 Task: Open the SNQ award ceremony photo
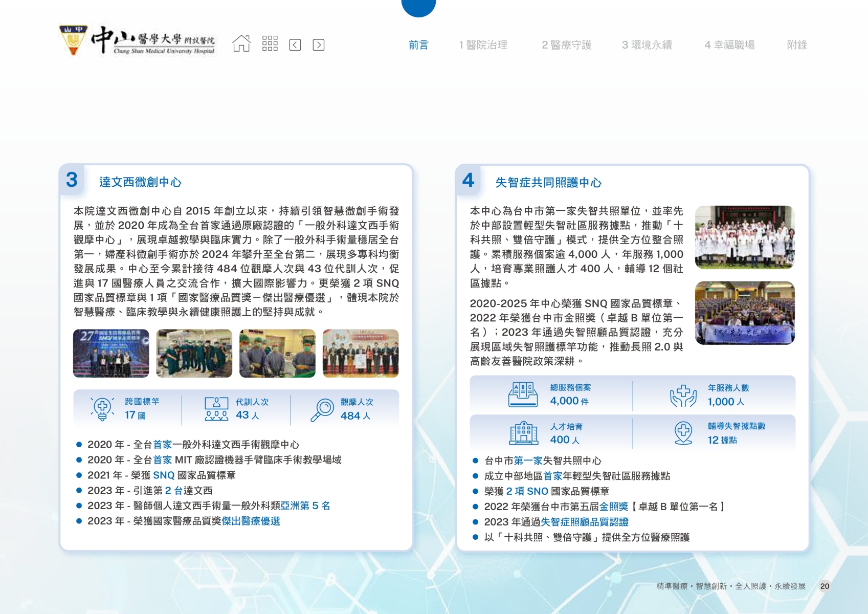click(x=111, y=353)
